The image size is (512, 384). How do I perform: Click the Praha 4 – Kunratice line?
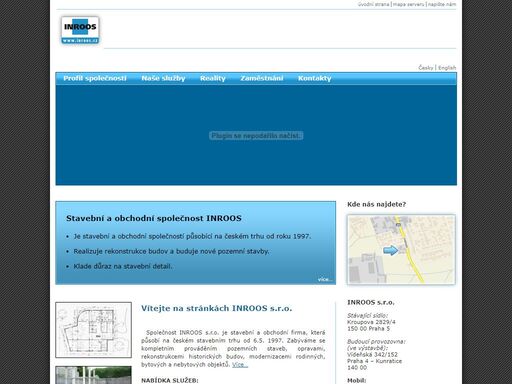374,361
